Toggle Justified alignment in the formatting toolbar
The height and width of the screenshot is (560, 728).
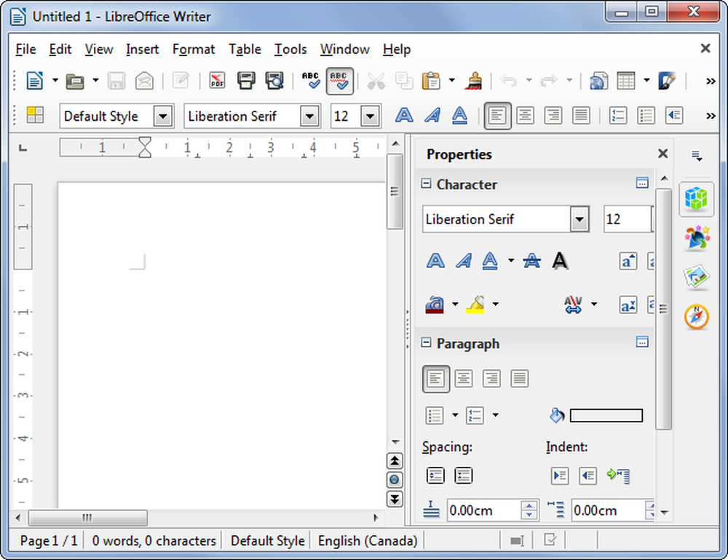(581, 115)
